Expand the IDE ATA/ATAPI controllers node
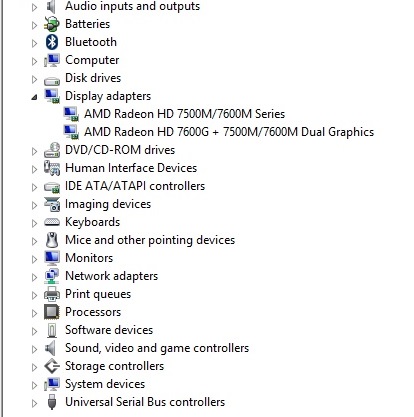 click(x=34, y=187)
